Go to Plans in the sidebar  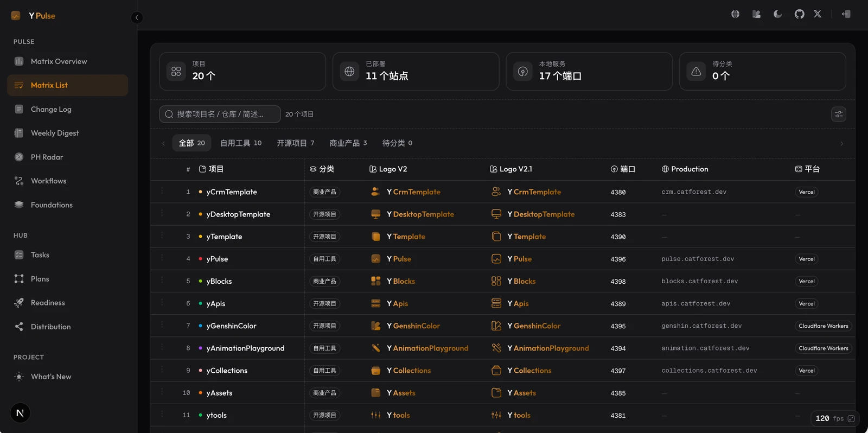(68, 279)
